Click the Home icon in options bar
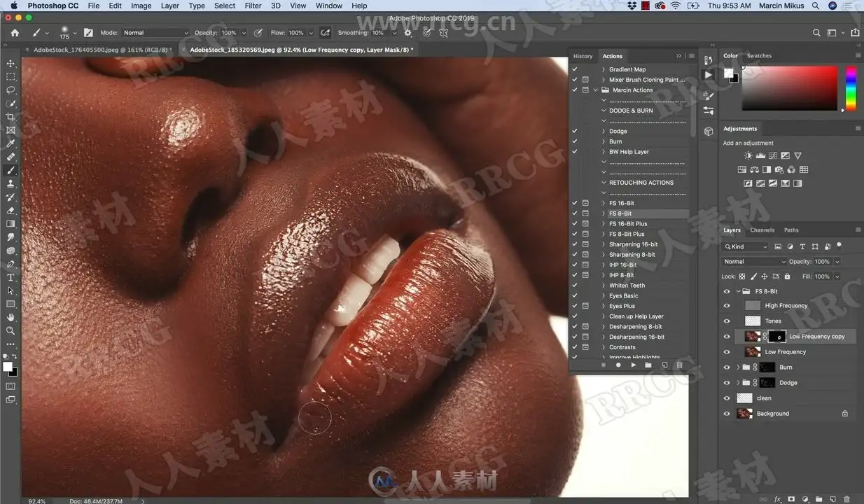 pos(15,33)
